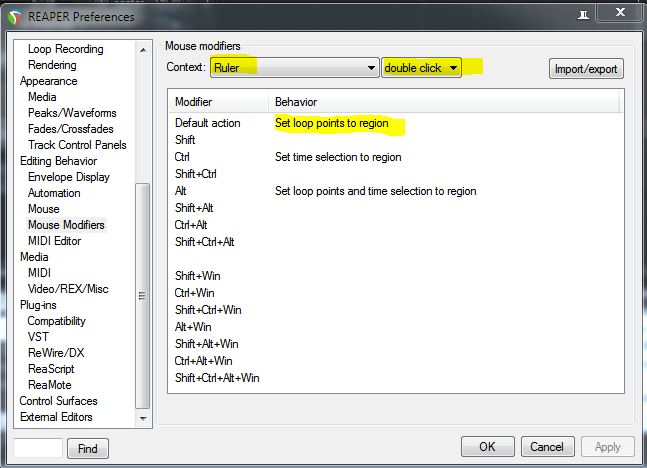
Task: Click 'Set loop points to region' behavior
Action: click(332, 123)
